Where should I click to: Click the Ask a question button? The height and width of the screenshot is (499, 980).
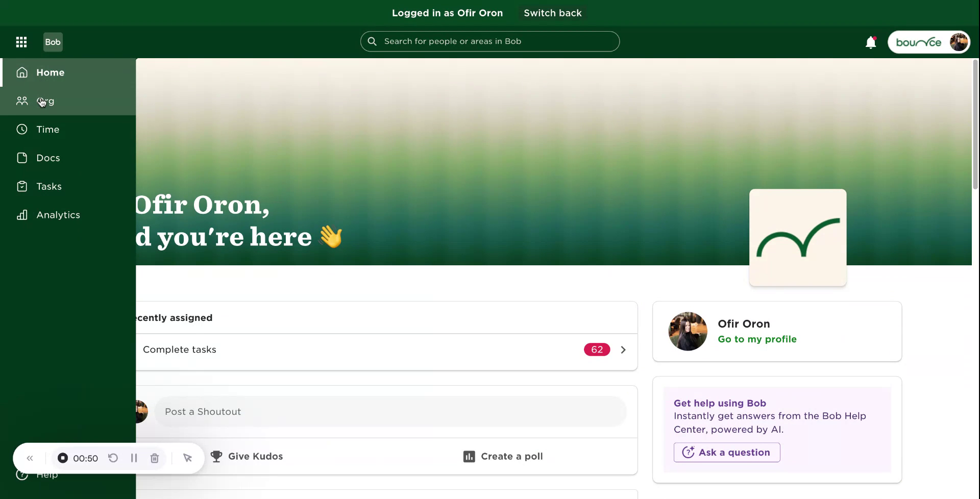click(x=726, y=452)
